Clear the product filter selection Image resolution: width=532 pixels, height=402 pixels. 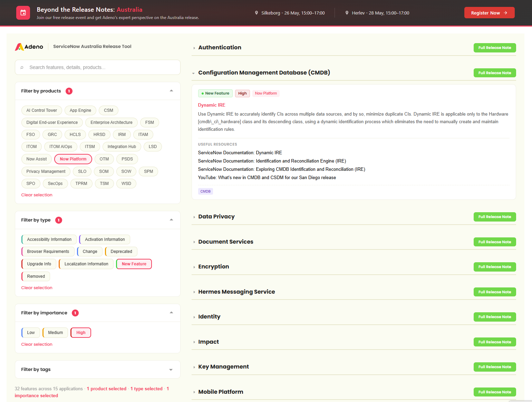point(37,195)
